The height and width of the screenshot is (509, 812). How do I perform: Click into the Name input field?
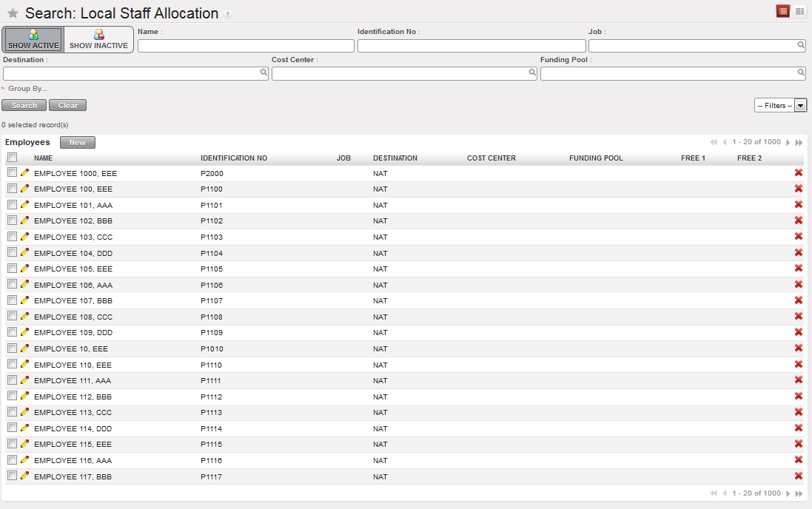pos(246,46)
